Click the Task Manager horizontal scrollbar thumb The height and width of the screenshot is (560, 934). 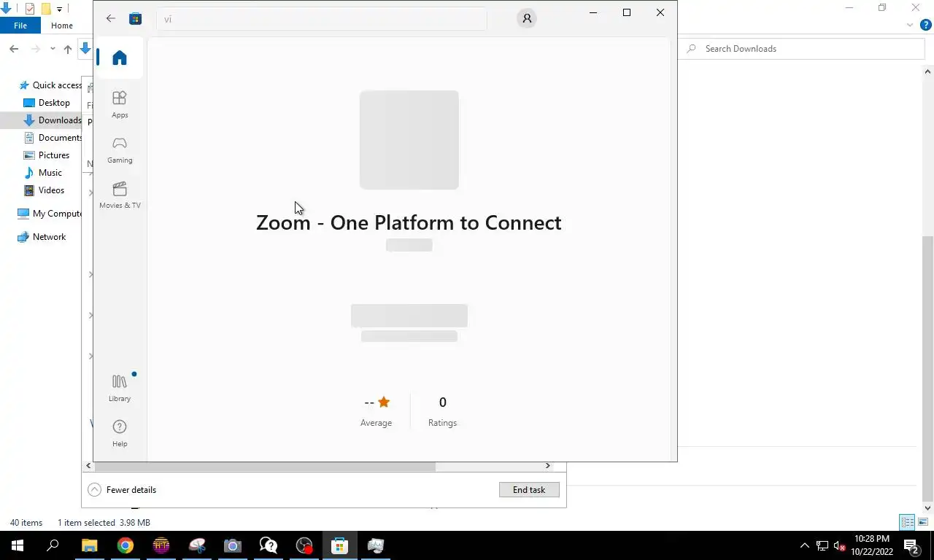(x=265, y=466)
